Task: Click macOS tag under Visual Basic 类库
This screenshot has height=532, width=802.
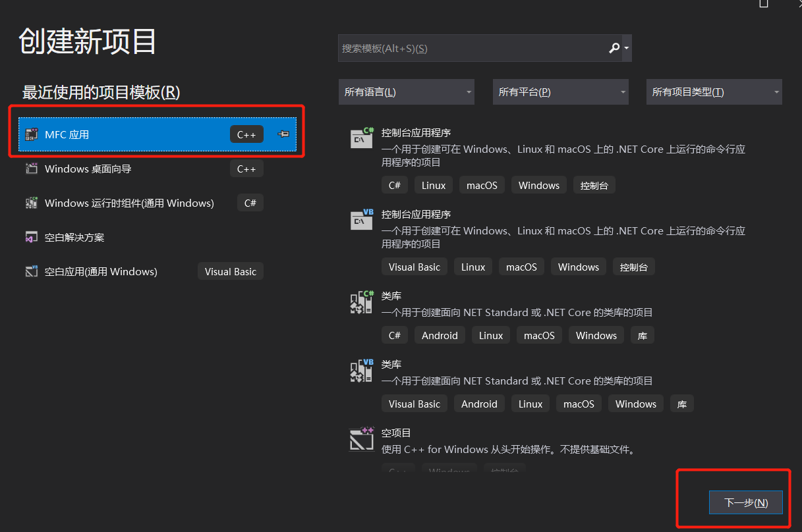Action: (579, 404)
